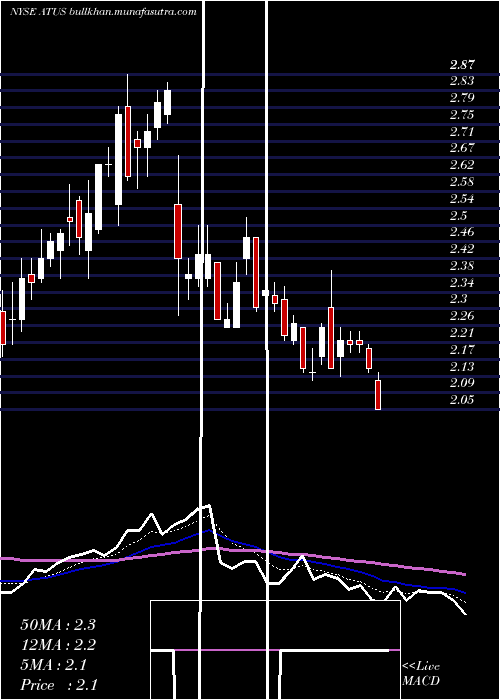Click the 2.17 price axis label

[462, 350]
